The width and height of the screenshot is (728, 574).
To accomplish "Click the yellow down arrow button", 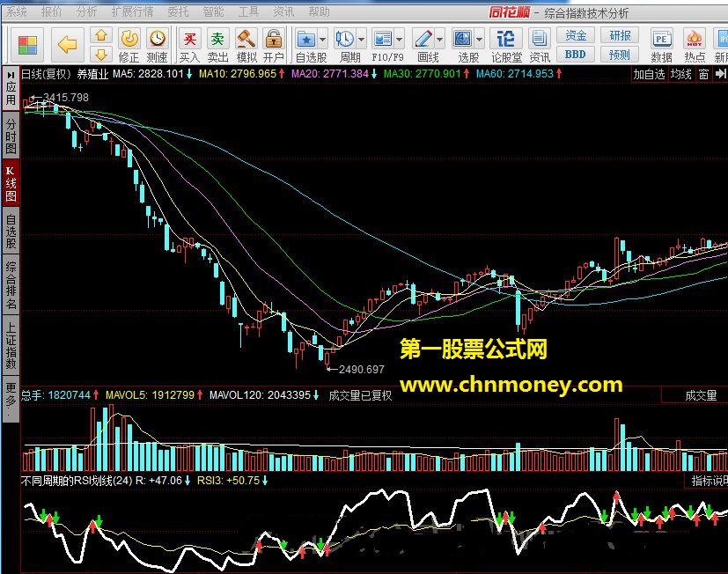I will pos(101,55).
